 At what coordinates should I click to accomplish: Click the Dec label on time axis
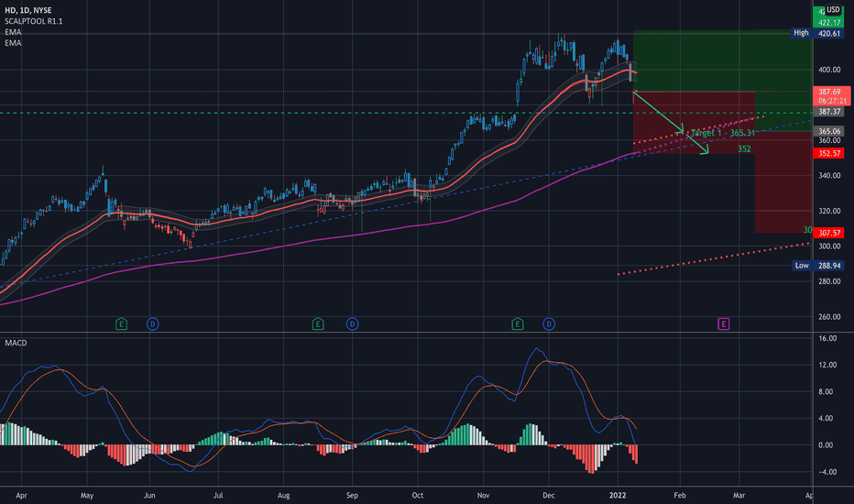pyautogui.click(x=549, y=495)
